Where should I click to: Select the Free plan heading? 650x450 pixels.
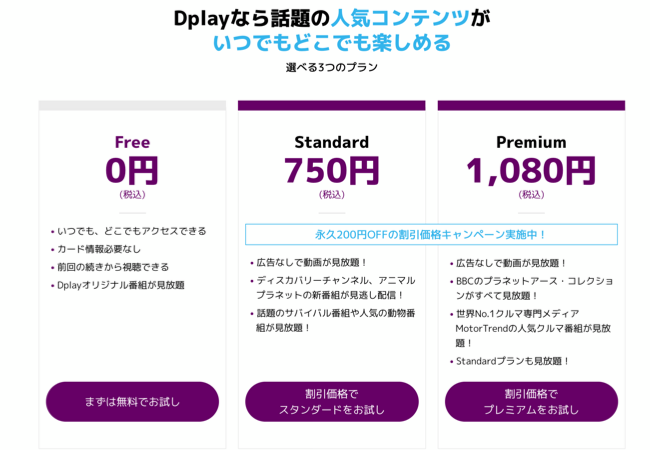click(x=132, y=142)
